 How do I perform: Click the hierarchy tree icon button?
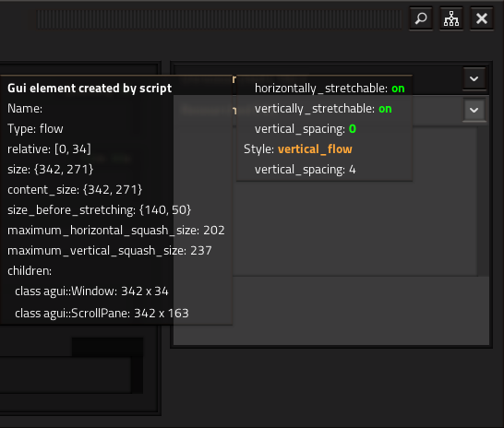pyautogui.click(x=451, y=18)
